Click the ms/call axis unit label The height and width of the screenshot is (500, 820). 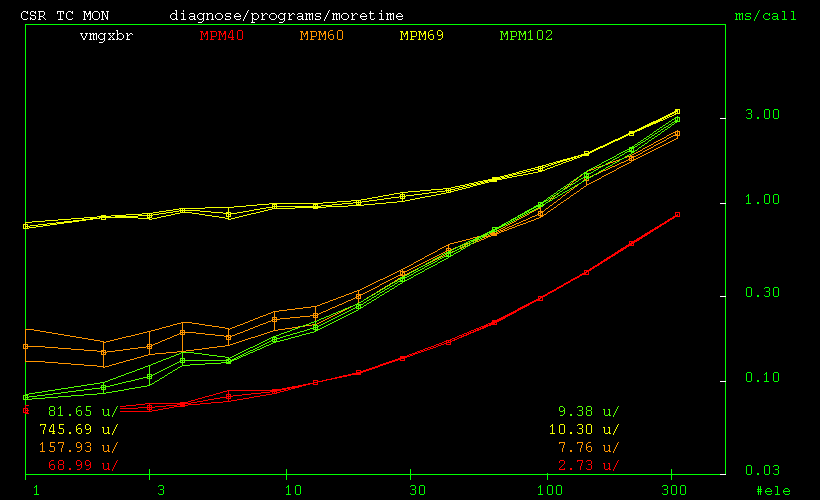pyautogui.click(x=766, y=16)
